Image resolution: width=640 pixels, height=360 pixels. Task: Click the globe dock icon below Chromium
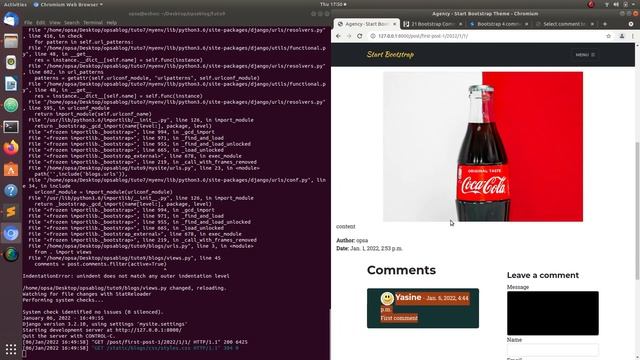click(x=11, y=255)
